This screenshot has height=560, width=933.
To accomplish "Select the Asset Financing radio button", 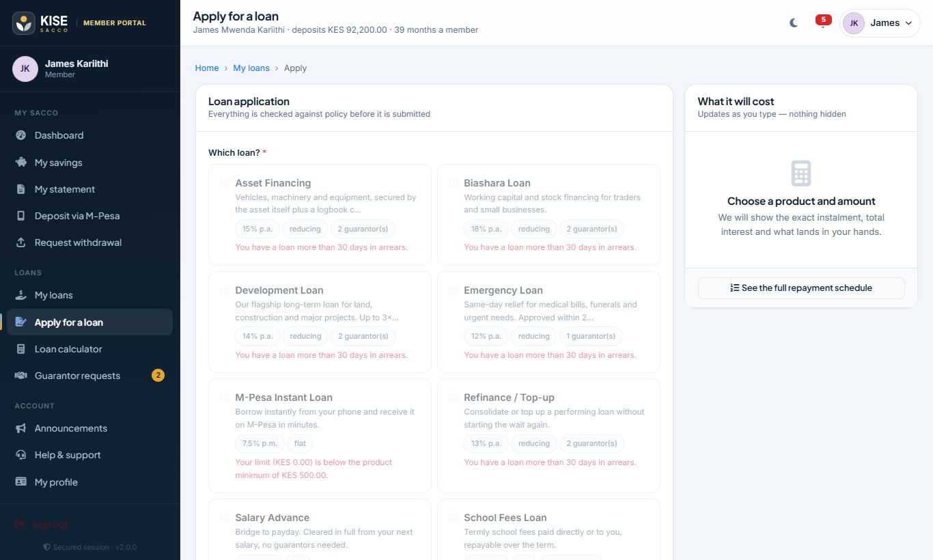I will (225, 183).
